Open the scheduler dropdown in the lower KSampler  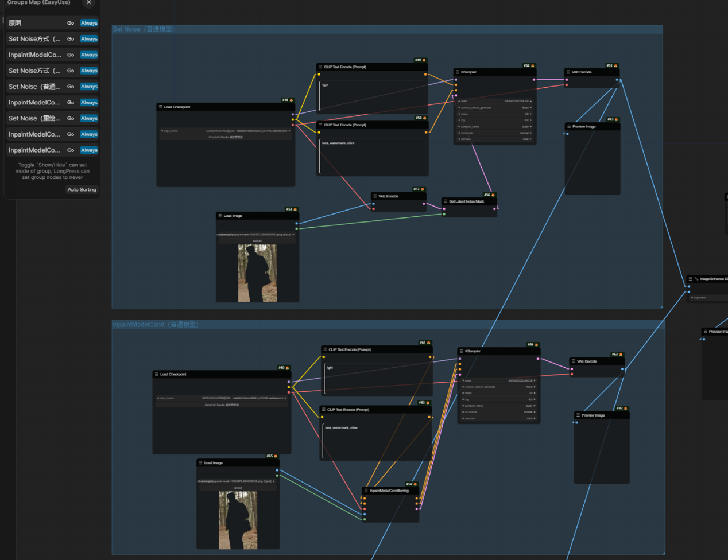(x=499, y=412)
